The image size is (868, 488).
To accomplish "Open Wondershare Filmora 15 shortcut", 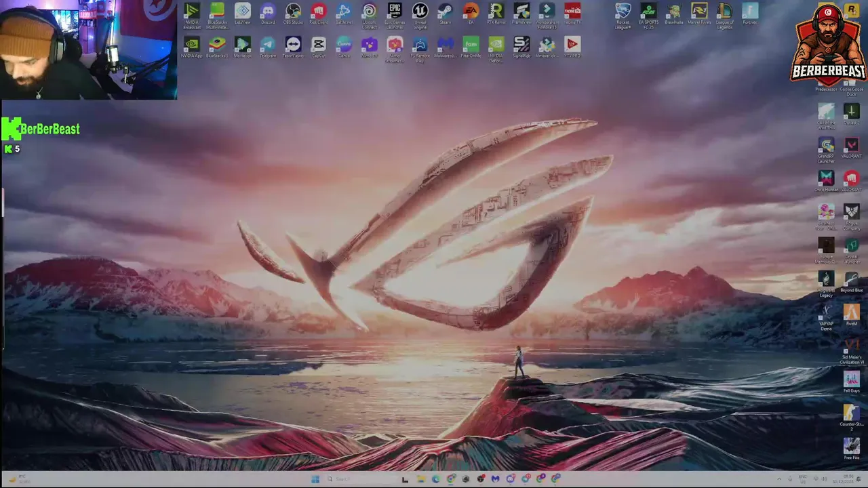I will point(547,16).
